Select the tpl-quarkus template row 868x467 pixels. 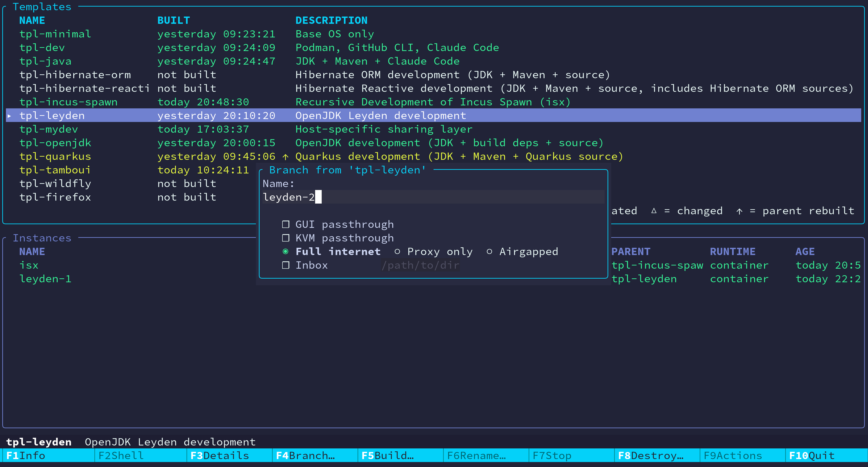tap(433, 156)
